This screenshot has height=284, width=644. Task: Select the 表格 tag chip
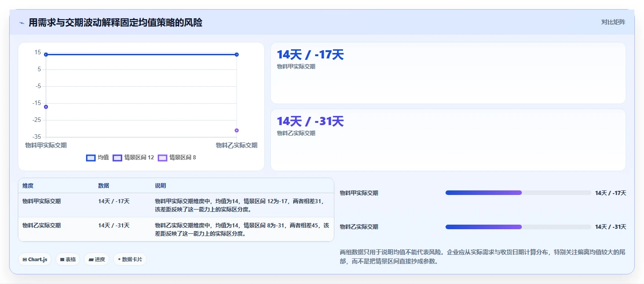coord(68,259)
